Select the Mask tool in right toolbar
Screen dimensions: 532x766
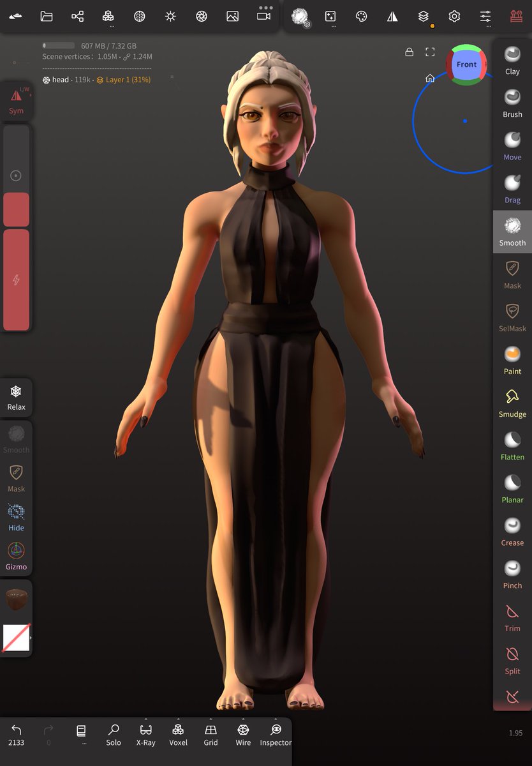point(512,274)
